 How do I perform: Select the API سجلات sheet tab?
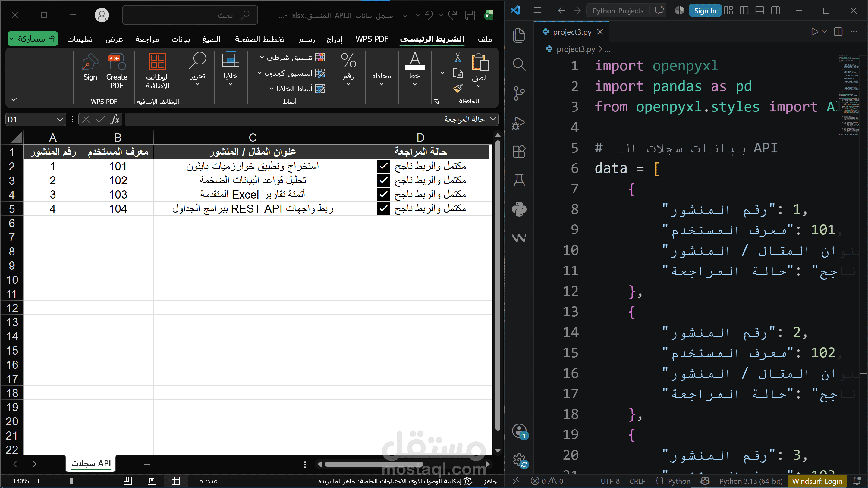click(91, 463)
